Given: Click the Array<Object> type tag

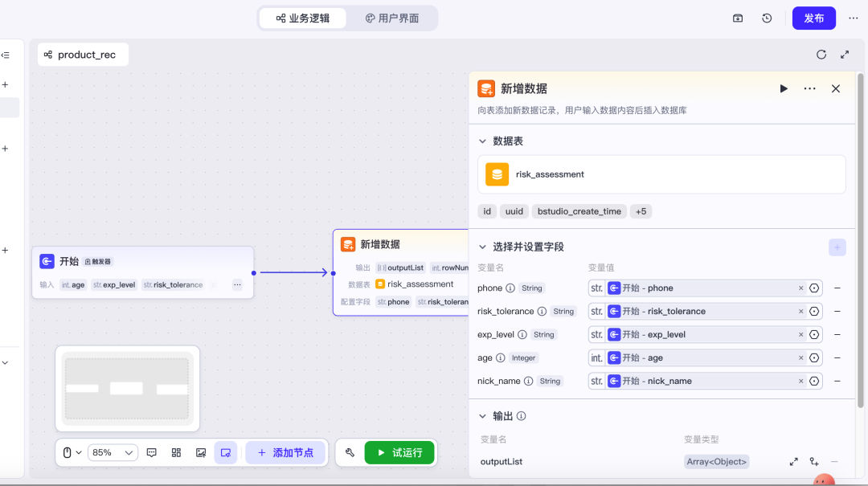Looking at the screenshot, I should point(717,462).
